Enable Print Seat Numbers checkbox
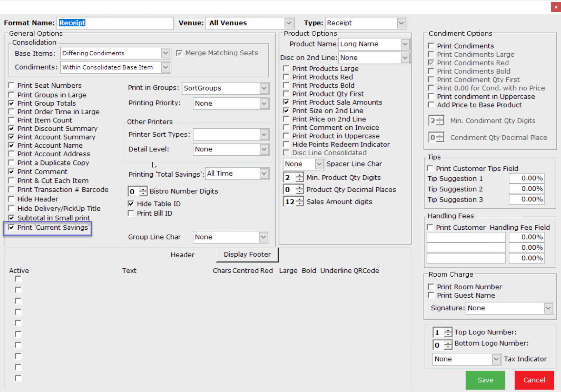Viewport: 561px width, 392px height. pos(12,86)
